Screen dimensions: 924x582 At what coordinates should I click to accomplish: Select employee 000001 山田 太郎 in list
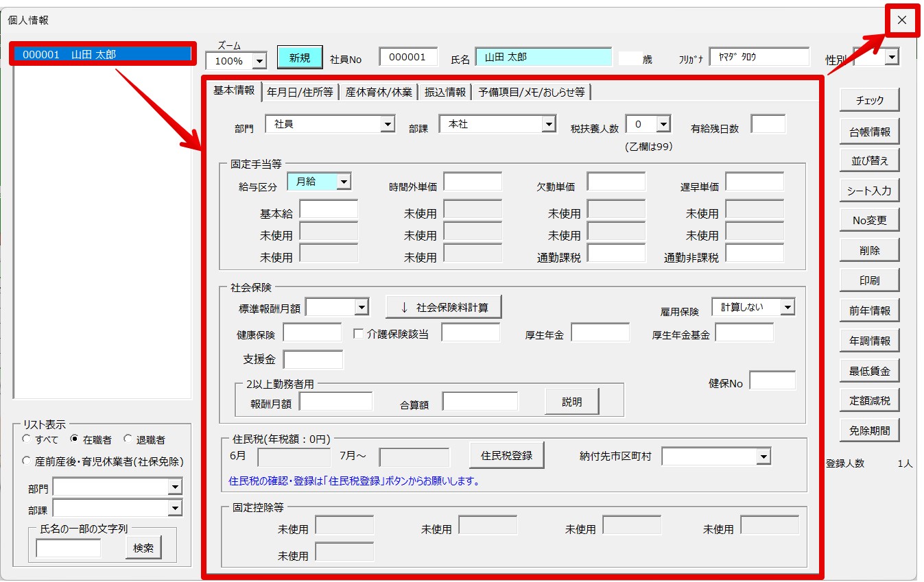pyautogui.click(x=102, y=54)
